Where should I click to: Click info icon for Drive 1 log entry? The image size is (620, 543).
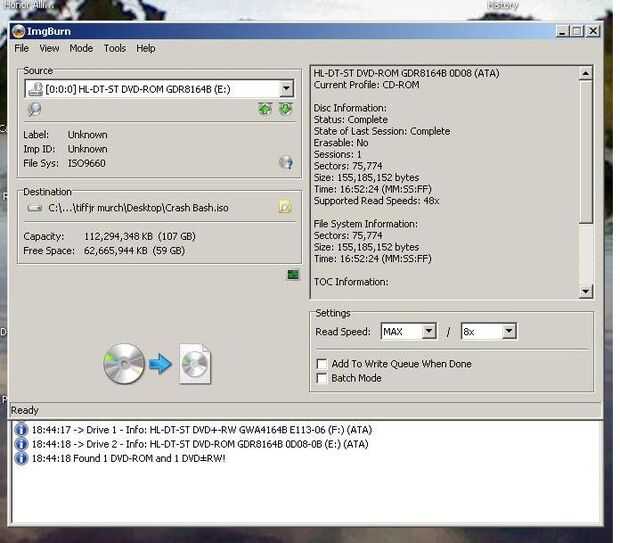(x=21, y=429)
